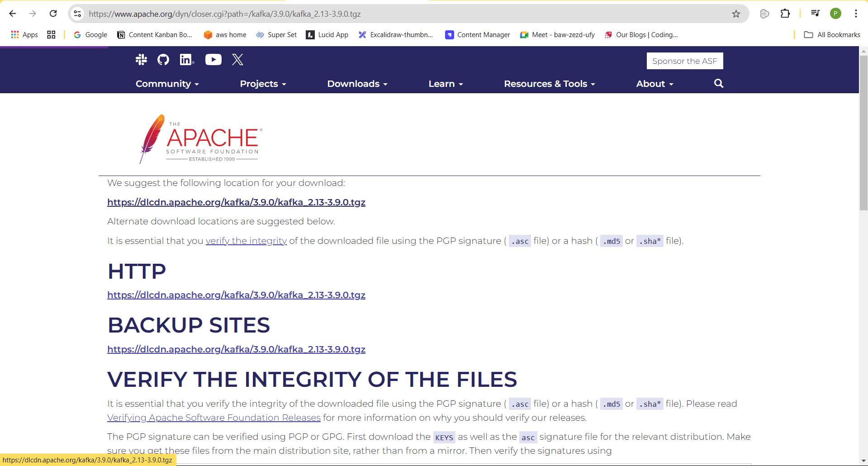
Task: Click the browser forward arrow
Action: coord(33,14)
